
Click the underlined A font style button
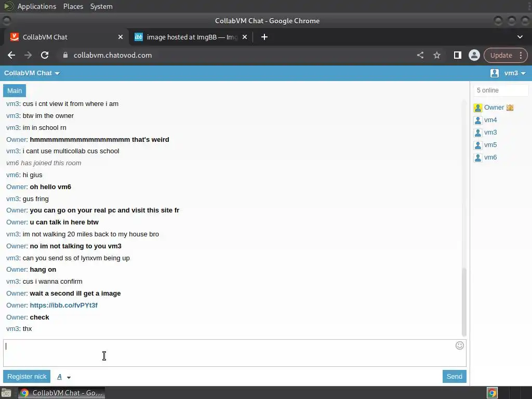point(59,377)
